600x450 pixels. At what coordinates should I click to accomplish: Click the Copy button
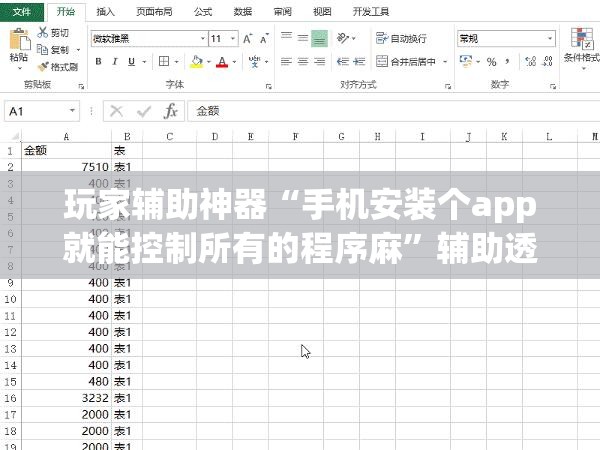tap(54, 50)
